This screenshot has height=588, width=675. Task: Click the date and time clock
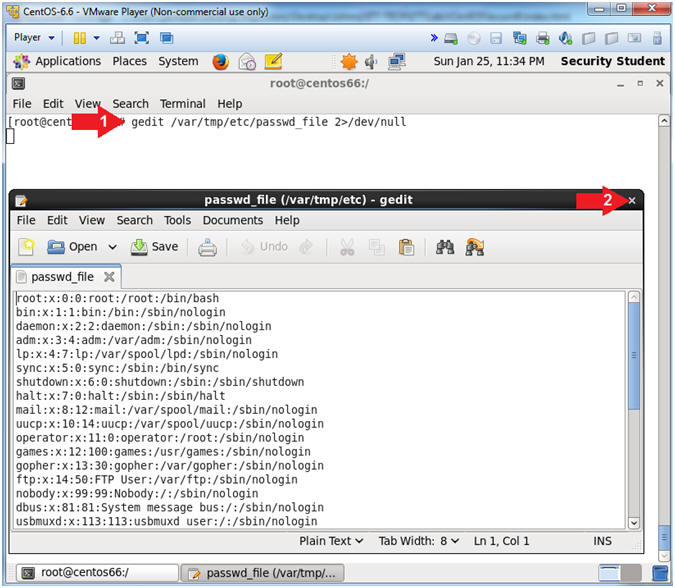489,62
